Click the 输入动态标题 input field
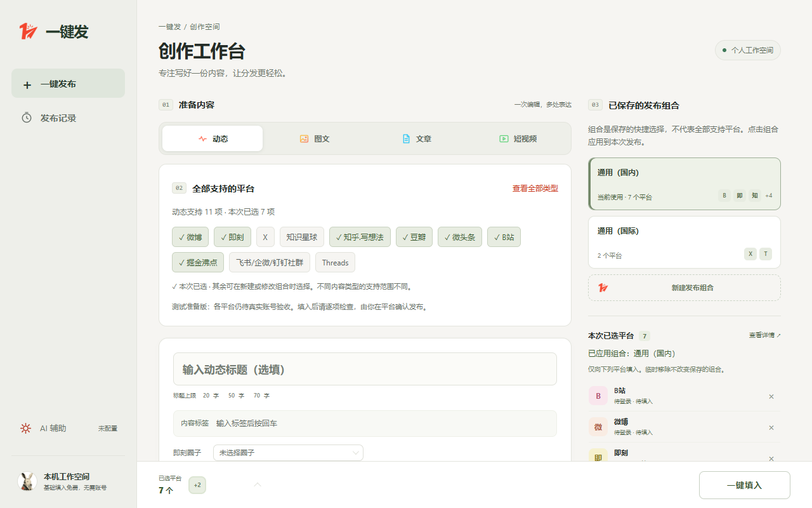Image resolution: width=812 pixels, height=508 pixels. click(365, 369)
